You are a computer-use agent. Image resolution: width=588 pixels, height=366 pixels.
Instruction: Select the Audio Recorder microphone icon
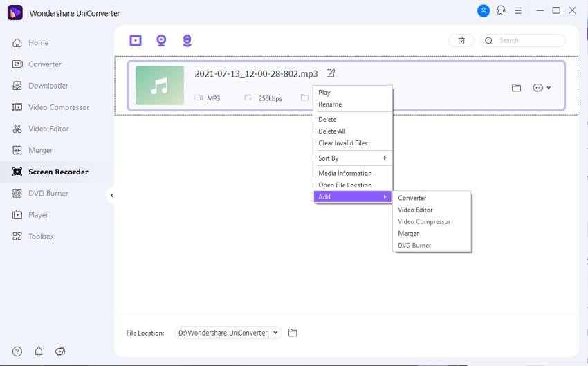pos(187,41)
